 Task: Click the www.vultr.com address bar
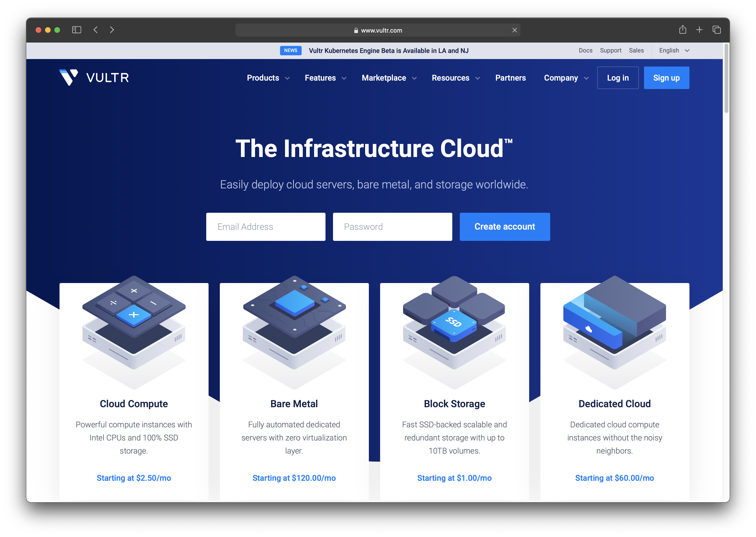pos(378,30)
